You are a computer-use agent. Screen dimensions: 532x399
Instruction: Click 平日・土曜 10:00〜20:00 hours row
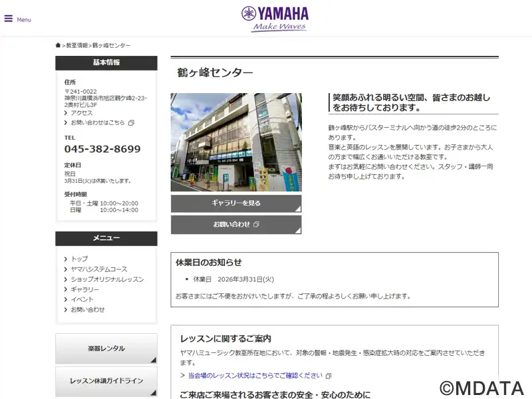[104, 203]
